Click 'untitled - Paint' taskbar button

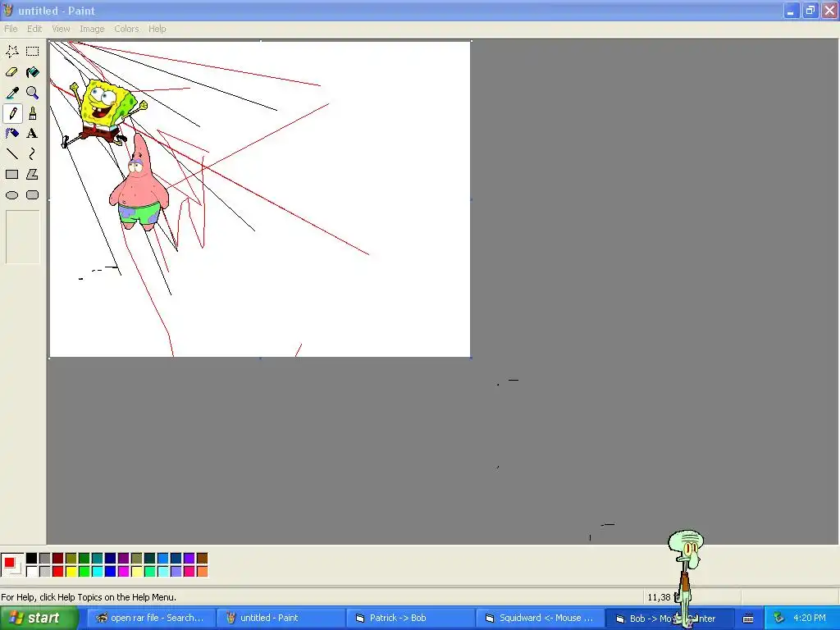pyautogui.click(x=281, y=618)
